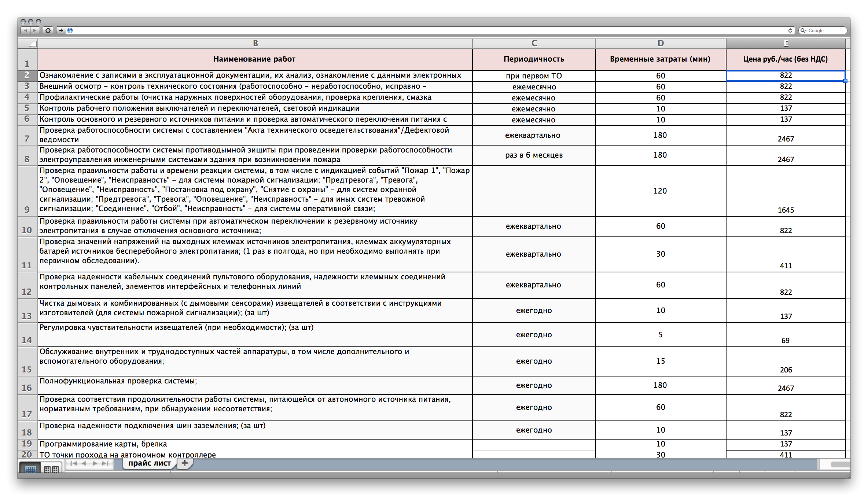Select cell Профилактические работы
Screen dimensions: 868x496
point(255,98)
